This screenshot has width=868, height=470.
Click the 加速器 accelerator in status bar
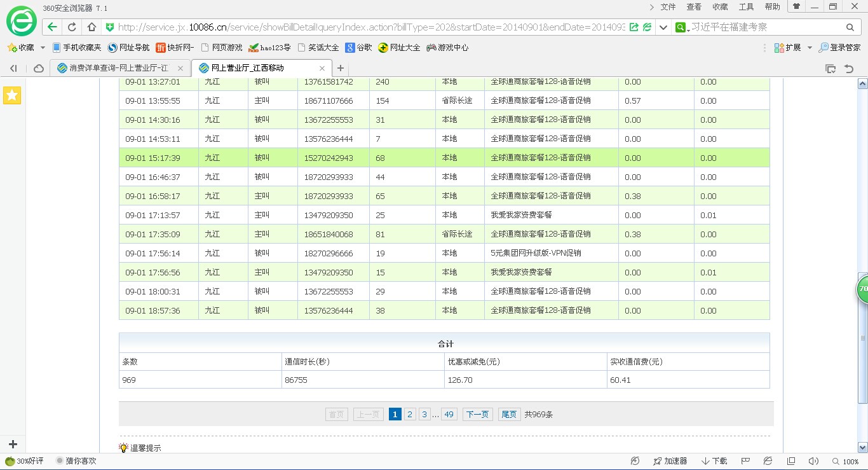click(x=670, y=461)
